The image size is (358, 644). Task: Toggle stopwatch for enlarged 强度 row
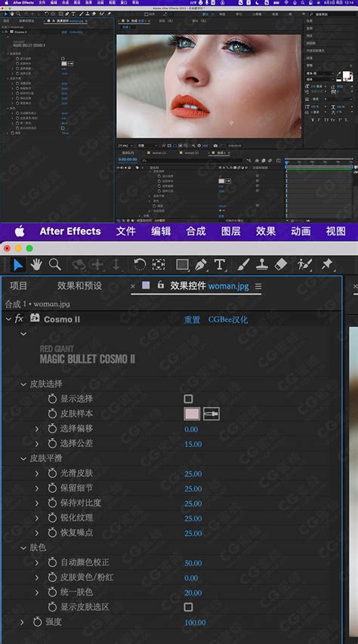[38, 622]
